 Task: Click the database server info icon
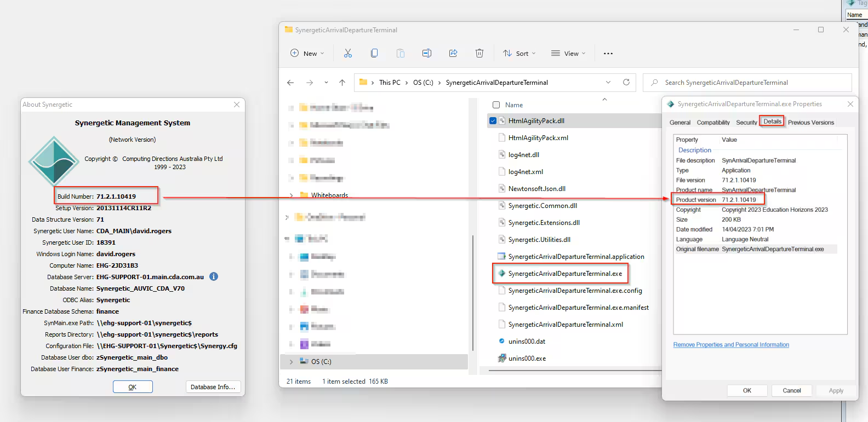[x=214, y=276]
